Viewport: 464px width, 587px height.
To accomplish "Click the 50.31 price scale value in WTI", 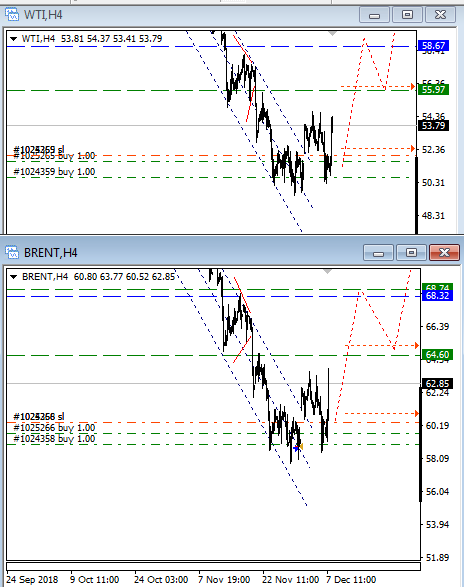I will pyautogui.click(x=433, y=183).
